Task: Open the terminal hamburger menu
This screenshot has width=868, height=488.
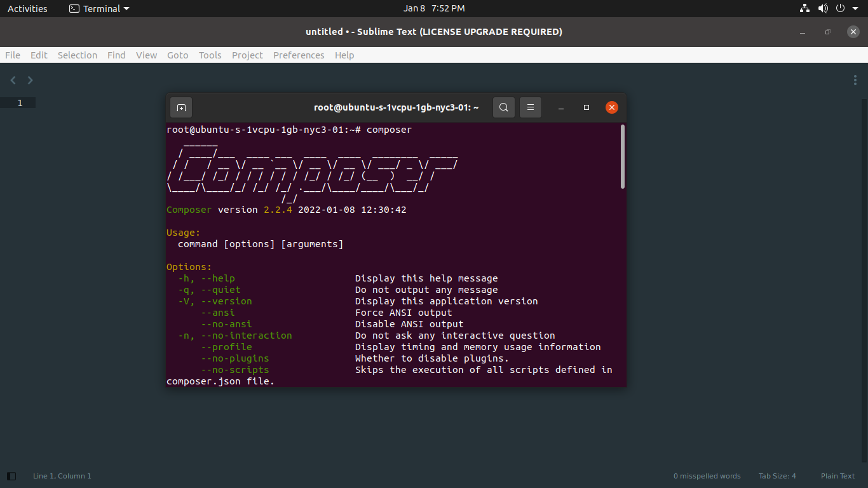Action: click(531, 107)
